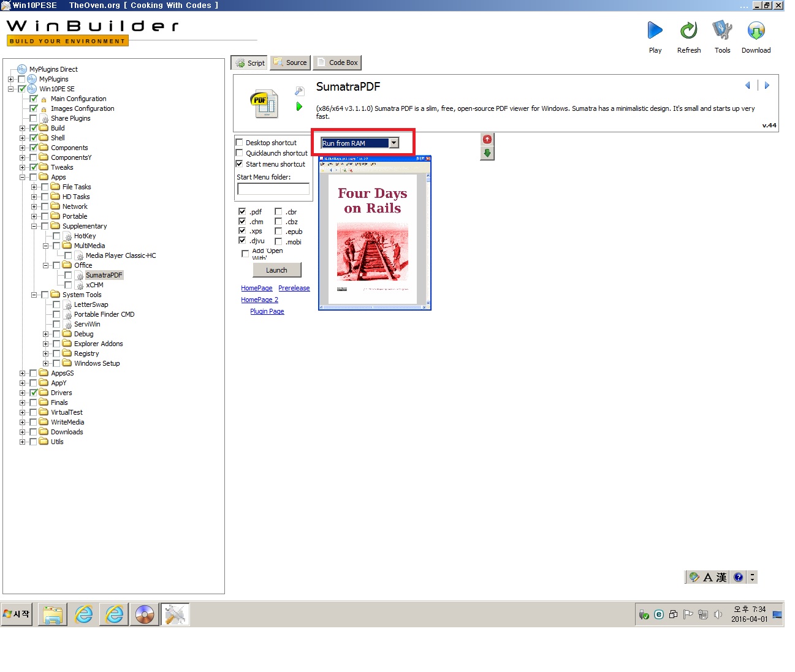Click the Launch button
795x672 pixels.
[x=276, y=270]
